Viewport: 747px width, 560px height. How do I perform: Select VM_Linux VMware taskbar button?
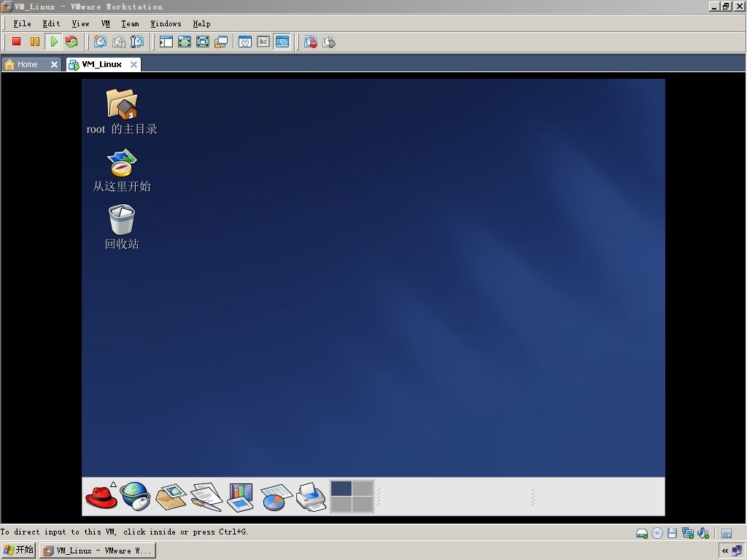pos(98,551)
